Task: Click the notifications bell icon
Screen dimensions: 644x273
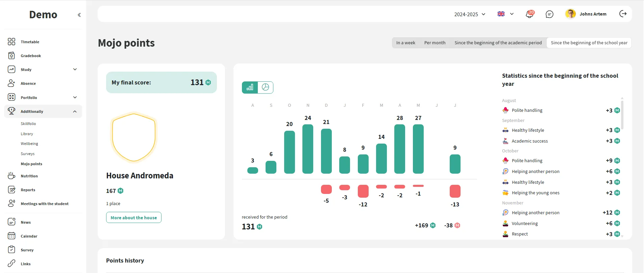Action: (x=529, y=14)
